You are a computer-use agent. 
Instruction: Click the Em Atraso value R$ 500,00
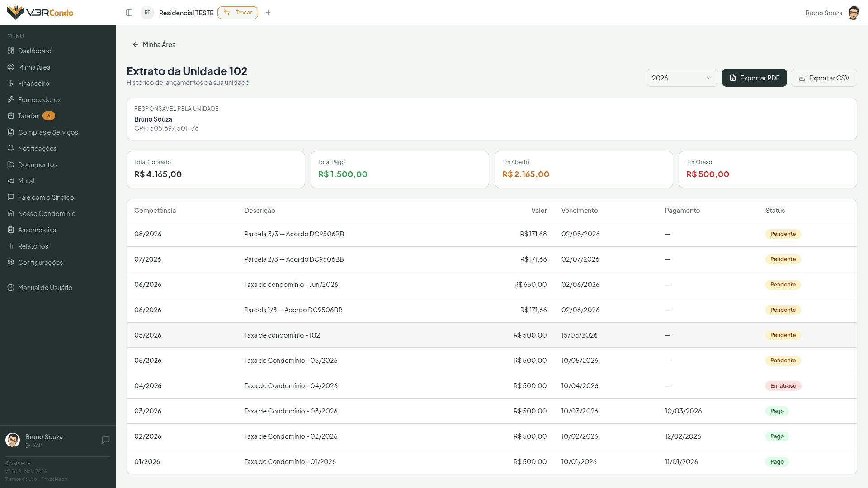tap(708, 174)
